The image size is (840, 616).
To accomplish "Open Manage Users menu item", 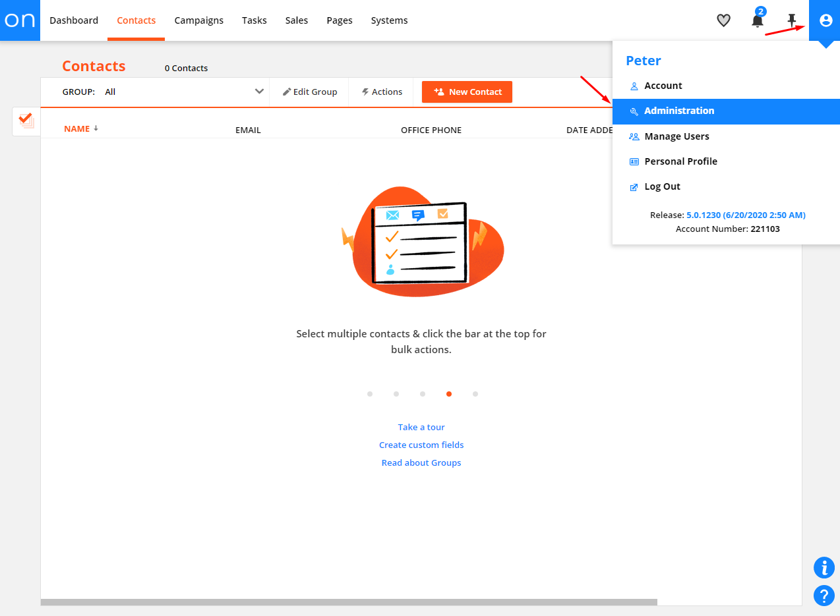I will [676, 136].
